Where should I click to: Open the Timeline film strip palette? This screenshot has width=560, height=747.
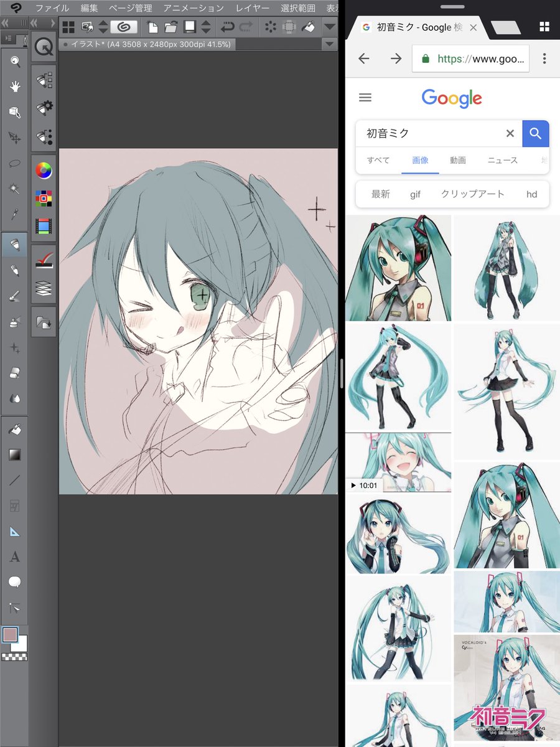pyautogui.click(x=44, y=227)
